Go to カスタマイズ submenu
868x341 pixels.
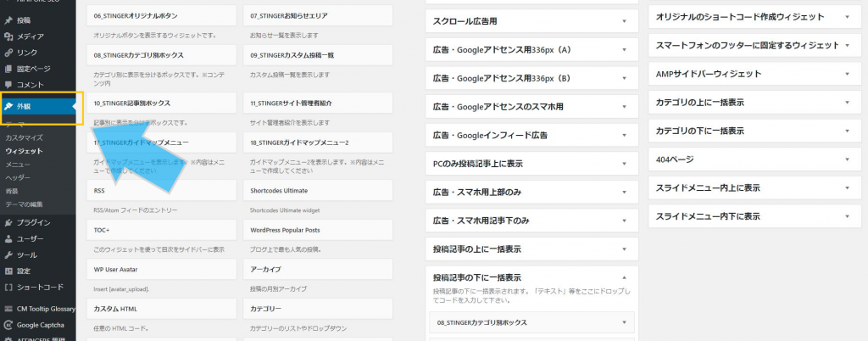[x=24, y=137]
